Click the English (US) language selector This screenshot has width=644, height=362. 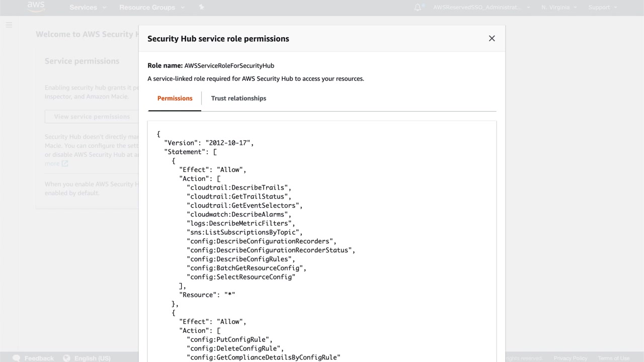(92, 358)
